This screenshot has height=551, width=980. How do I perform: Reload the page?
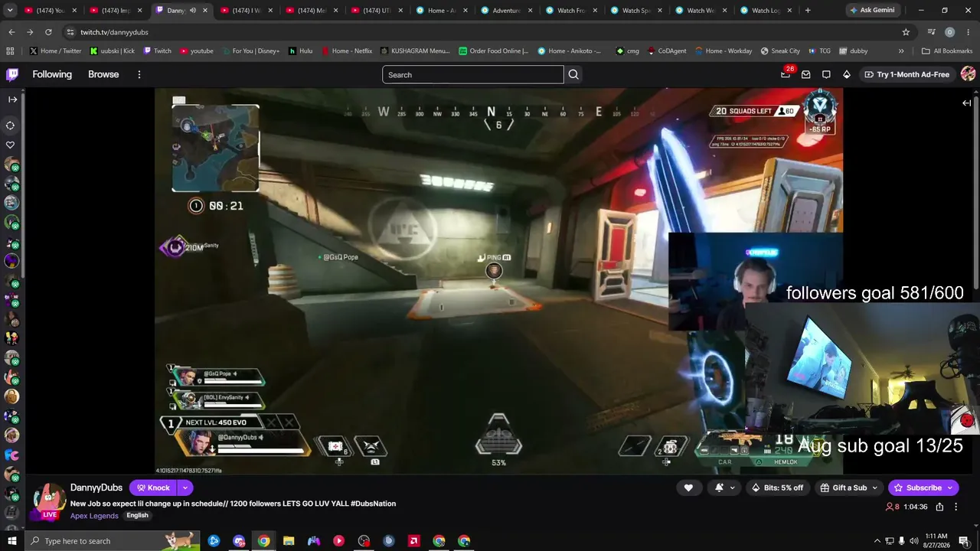[x=48, y=32]
